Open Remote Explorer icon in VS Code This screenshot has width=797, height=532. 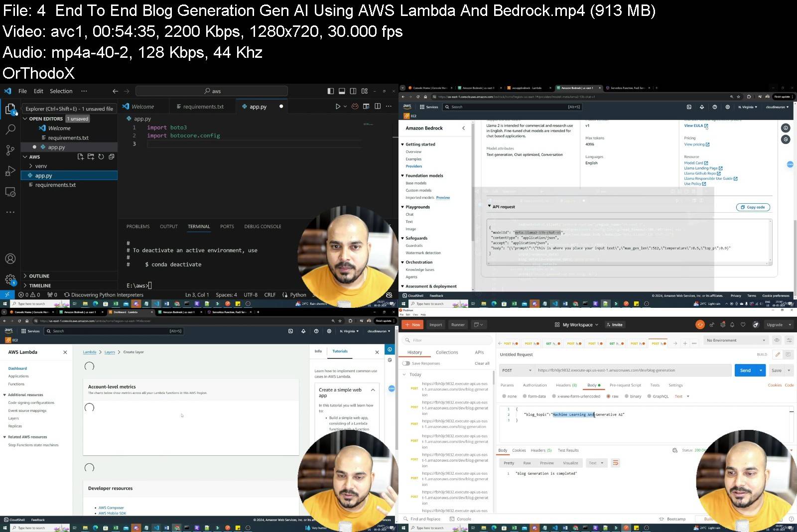click(10, 192)
